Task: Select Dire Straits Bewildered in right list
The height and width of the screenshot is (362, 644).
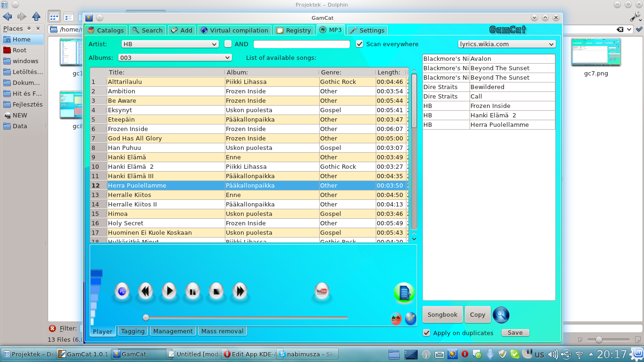Action: [x=489, y=87]
